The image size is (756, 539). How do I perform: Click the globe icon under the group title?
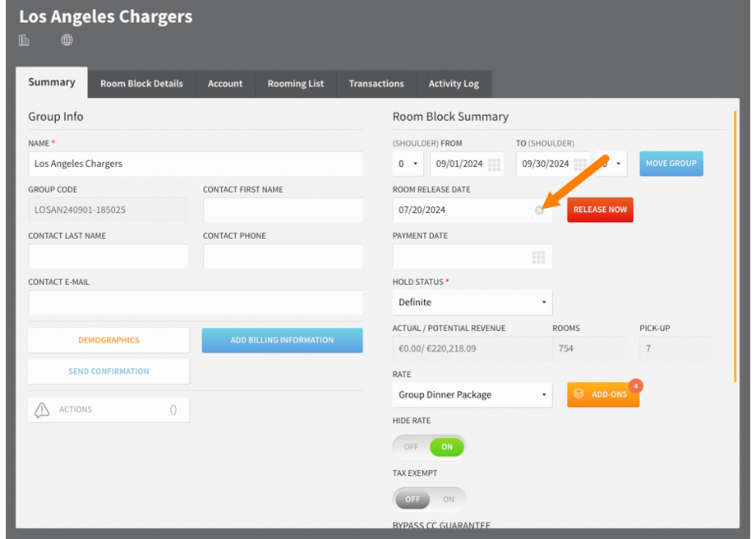(67, 40)
